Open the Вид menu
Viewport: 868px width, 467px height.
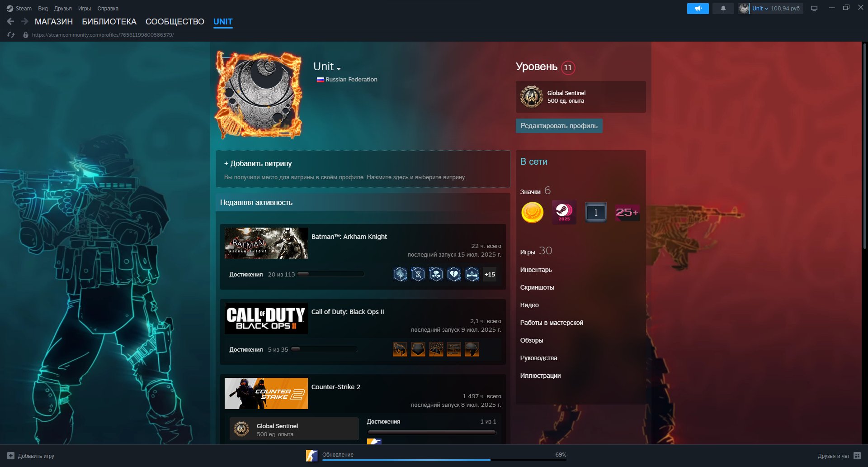43,9
